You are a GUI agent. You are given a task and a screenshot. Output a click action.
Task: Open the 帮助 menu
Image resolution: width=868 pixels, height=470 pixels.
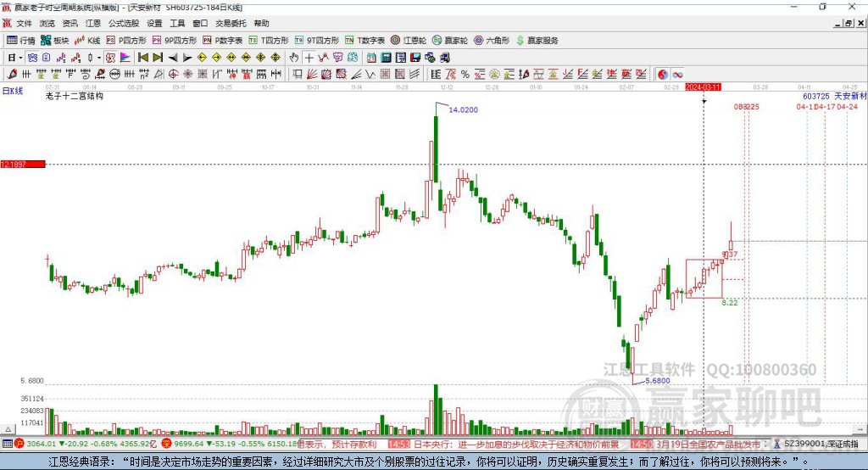point(261,23)
